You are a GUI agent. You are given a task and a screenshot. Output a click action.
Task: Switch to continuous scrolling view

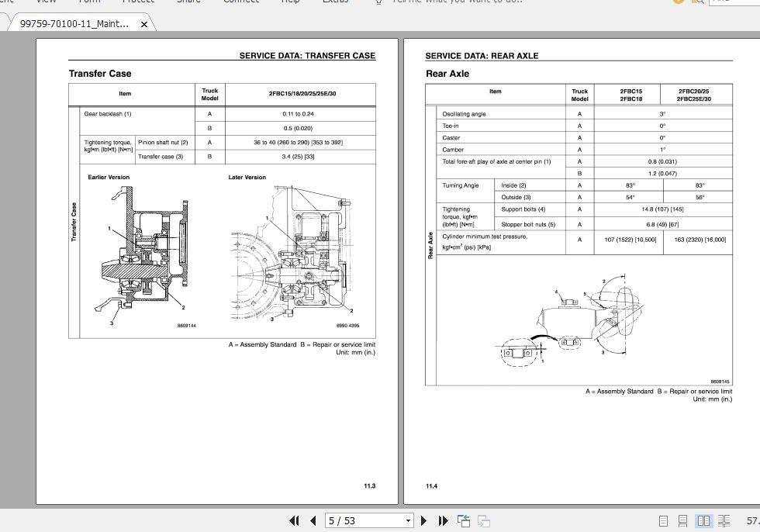pos(683,520)
